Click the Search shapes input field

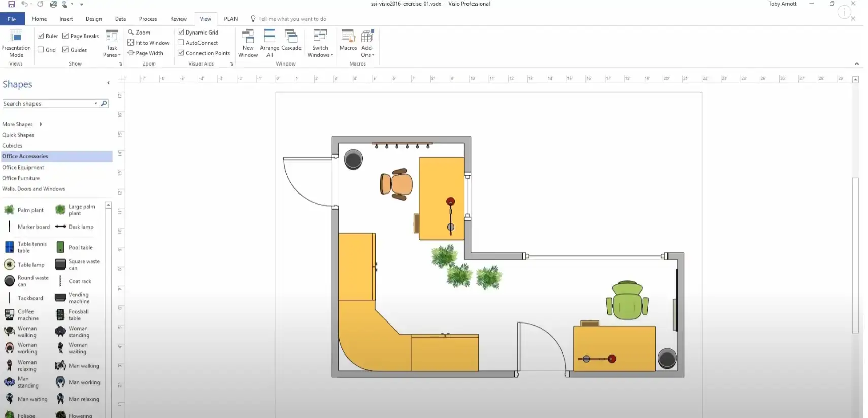[48, 104]
